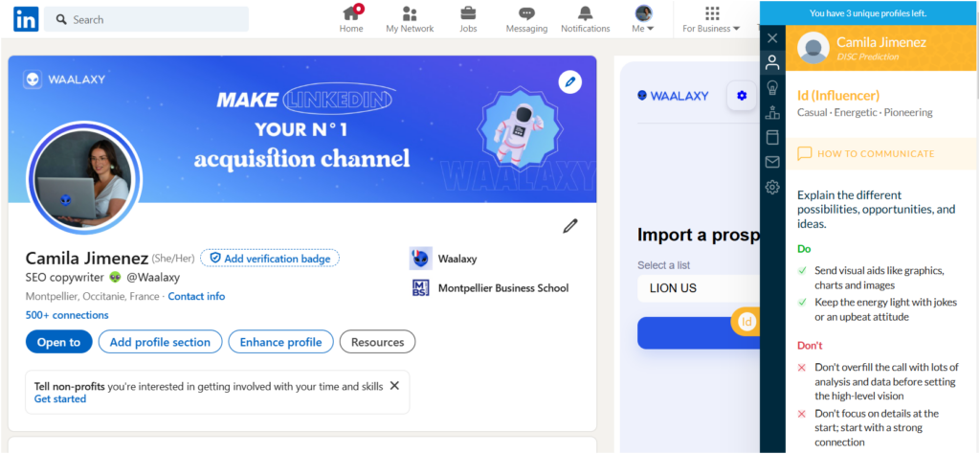Expand the Me dropdown menu

(x=643, y=19)
